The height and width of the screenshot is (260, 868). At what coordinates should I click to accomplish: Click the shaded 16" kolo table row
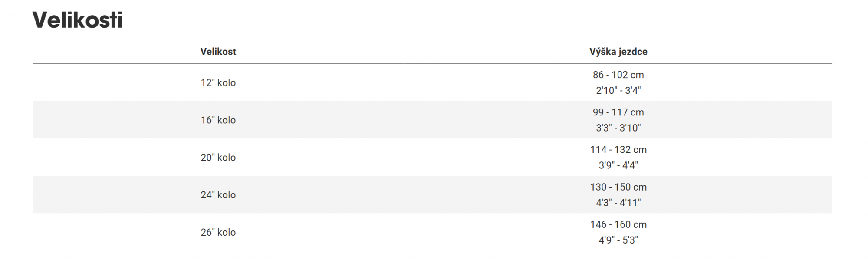(x=432, y=120)
